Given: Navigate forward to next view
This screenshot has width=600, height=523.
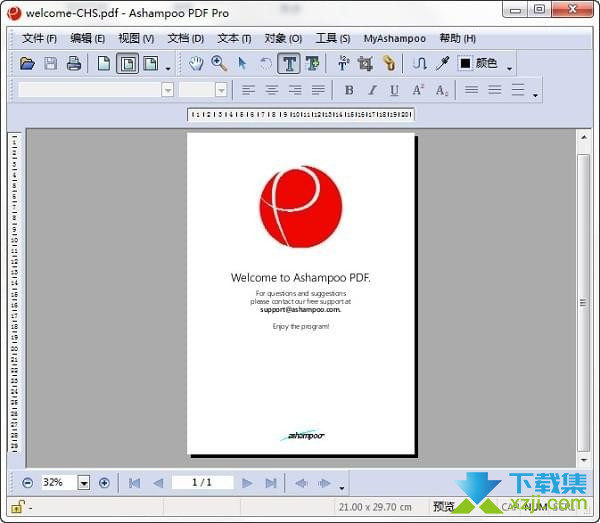Looking at the screenshot, I should (324, 483).
